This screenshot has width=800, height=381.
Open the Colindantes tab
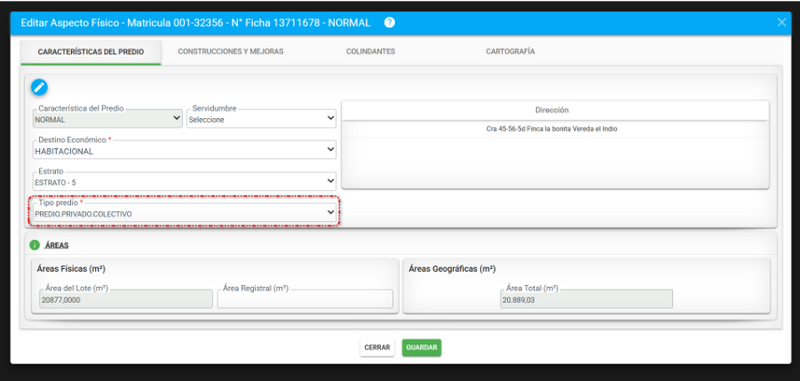coord(370,52)
